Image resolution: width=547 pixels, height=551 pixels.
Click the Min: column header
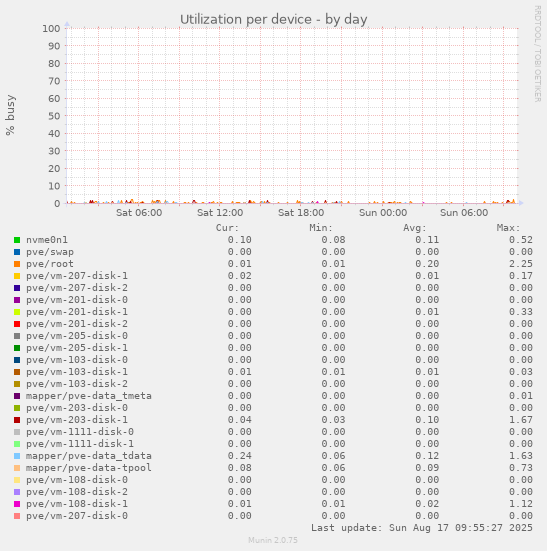[321, 228]
